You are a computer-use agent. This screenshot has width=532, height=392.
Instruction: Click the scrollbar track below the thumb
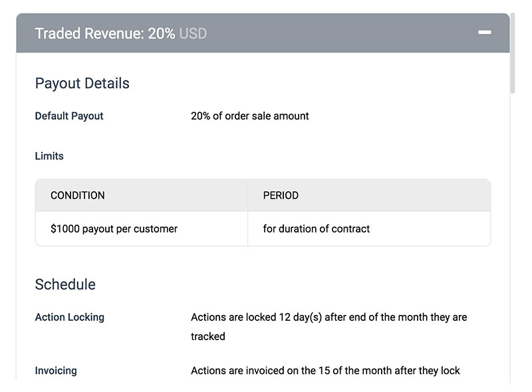coord(513,233)
